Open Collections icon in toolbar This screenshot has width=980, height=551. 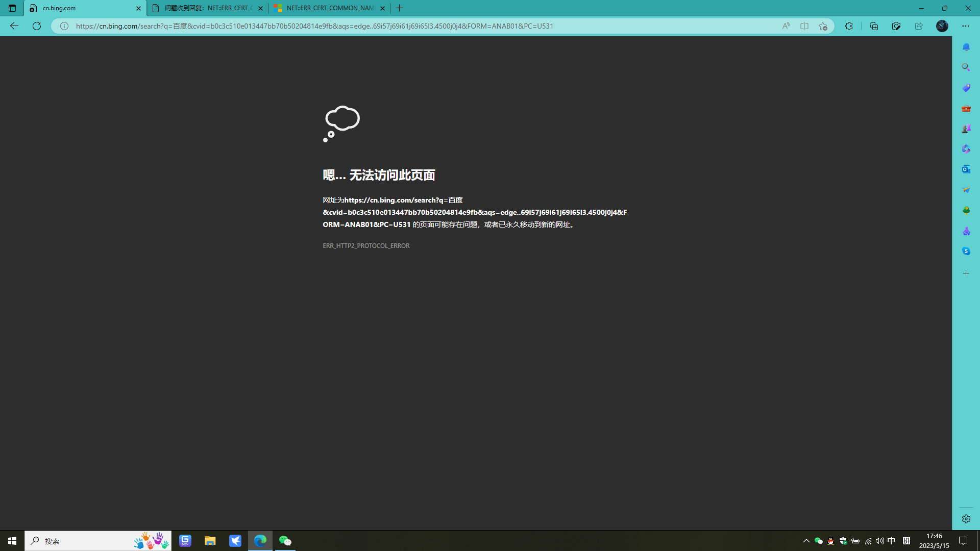[x=874, y=26]
